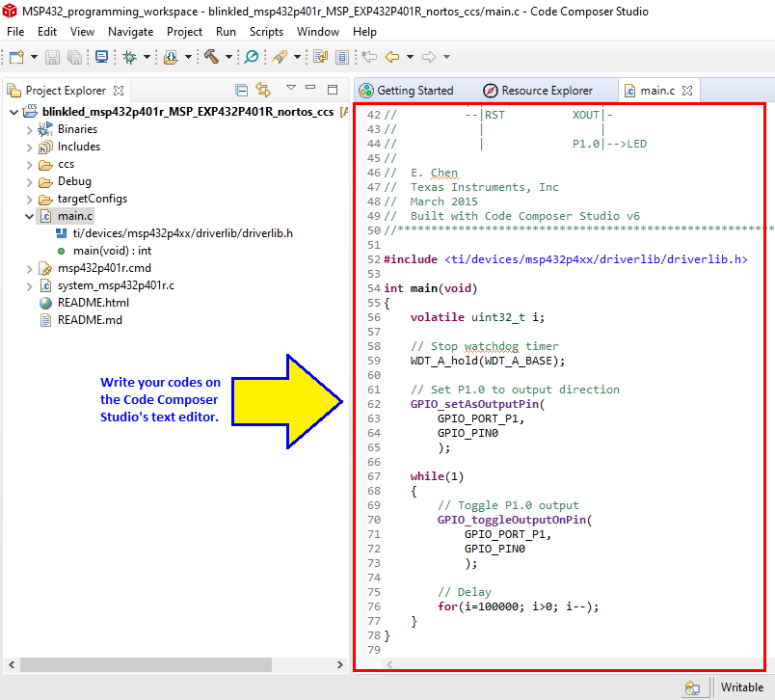Toggle the Writable status indicator
Screen dimensions: 775x700
(x=741, y=687)
